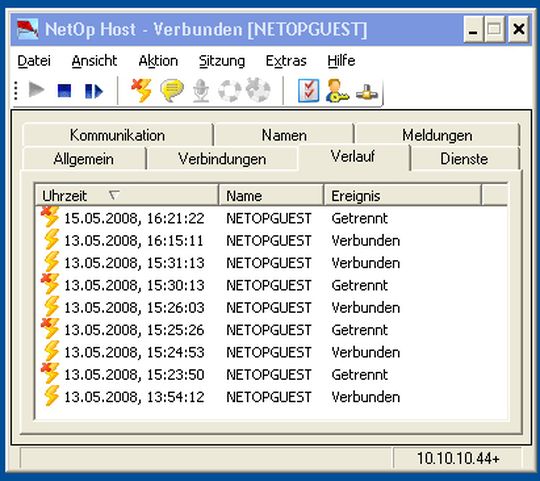Select the row 15.05.2008, 16:21:22
Viewport: 540px width, 481px height.
271,218
